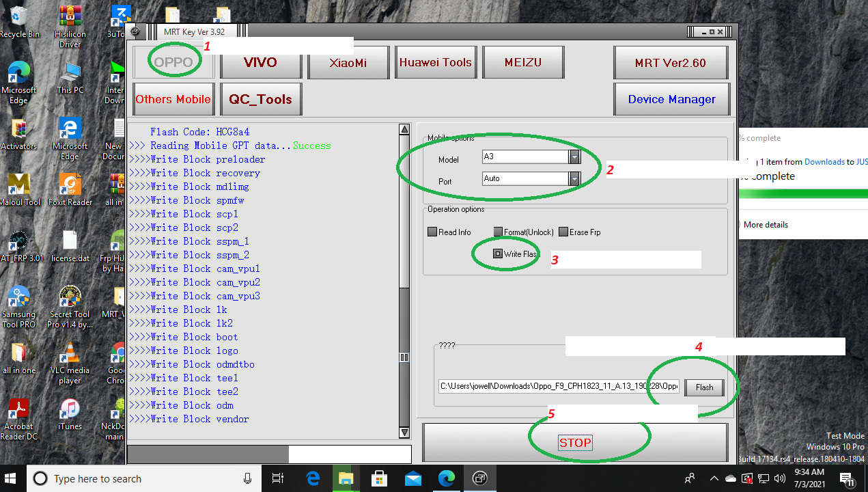Click log line "Write Block vendor"
The height and width of the screenshot is (492, 868).
[189, 419]
